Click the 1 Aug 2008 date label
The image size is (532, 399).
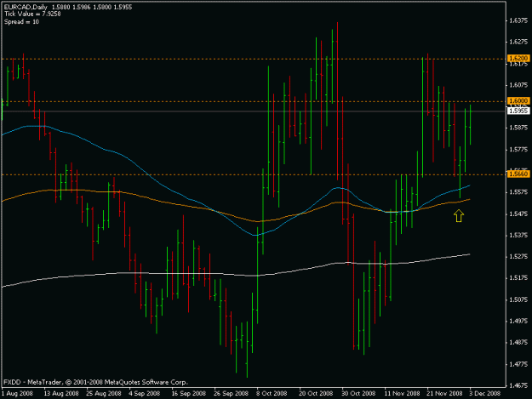tap(17, 393)
